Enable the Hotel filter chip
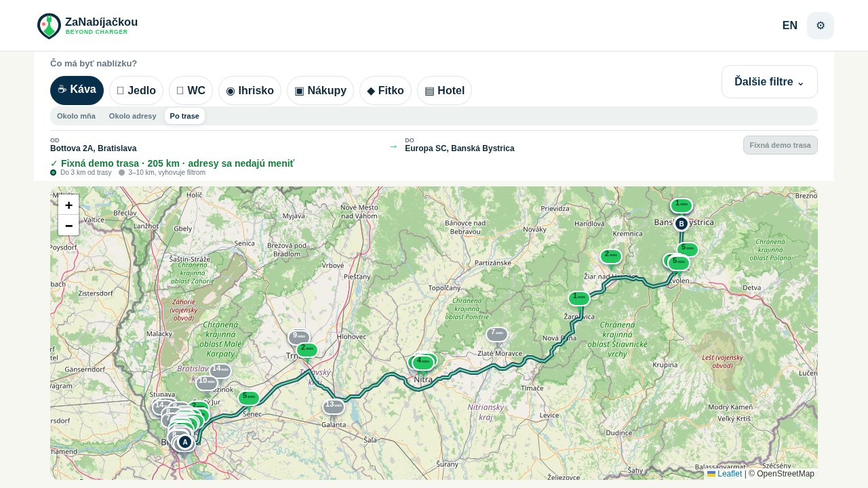The height and width of the screenshot is (488, 868). point(444,90)
